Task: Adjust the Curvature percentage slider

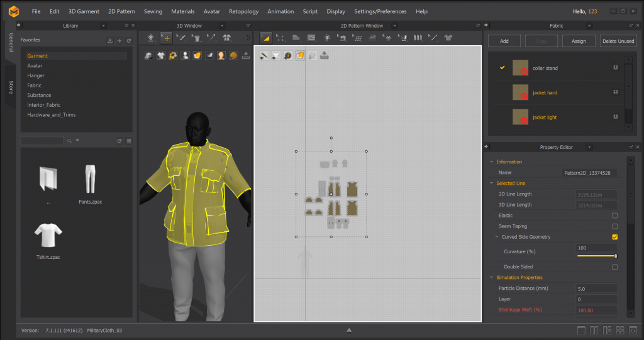Action: 615,256
